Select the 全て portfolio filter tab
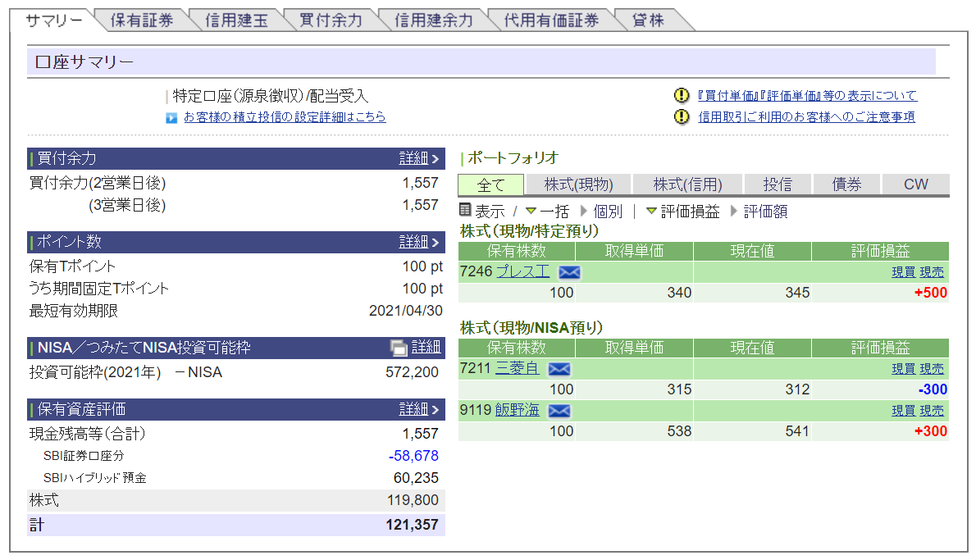Image resolution: width=976 pixels, height=560 pixels. coord(490,184)
